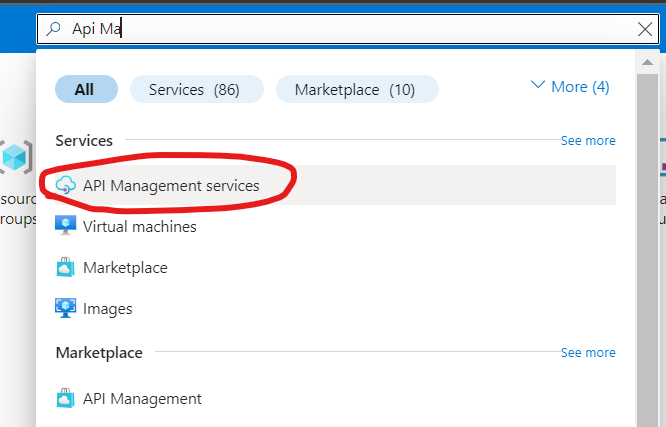Screen dimensions: 666x427
Task: Open See more for Marketplace section
Action: click(x=588, y=353)
